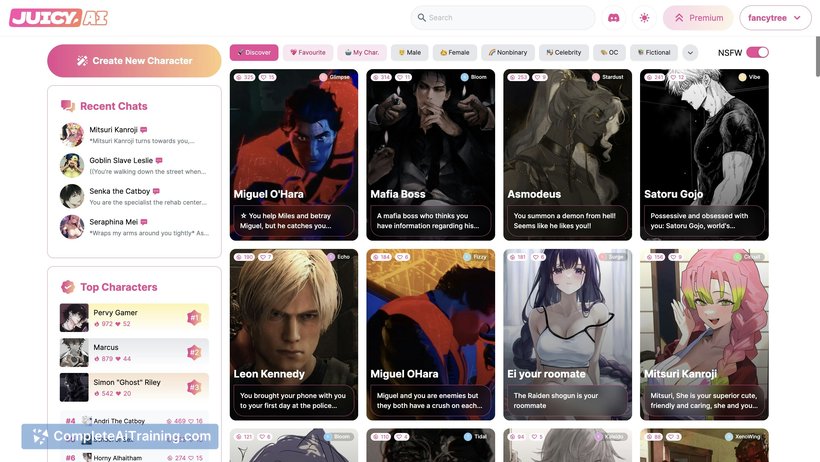Screen dimensions: 820x462
Task: Open the Satoru Gojo character card
Action: [704, 155]
